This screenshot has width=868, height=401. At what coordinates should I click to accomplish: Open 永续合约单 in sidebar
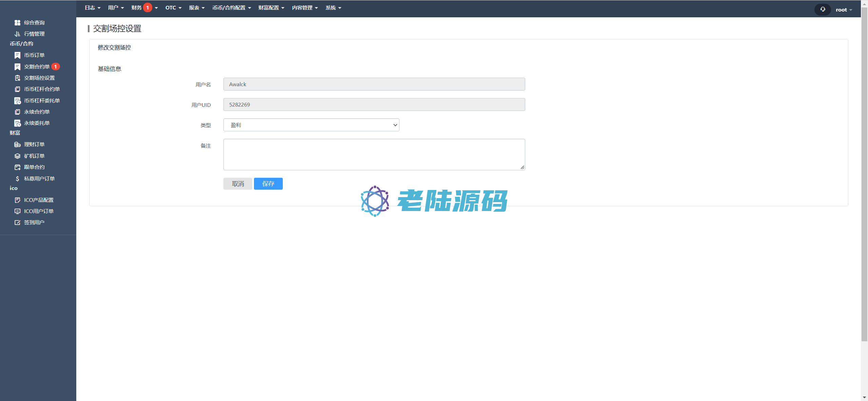click(37, 112)
